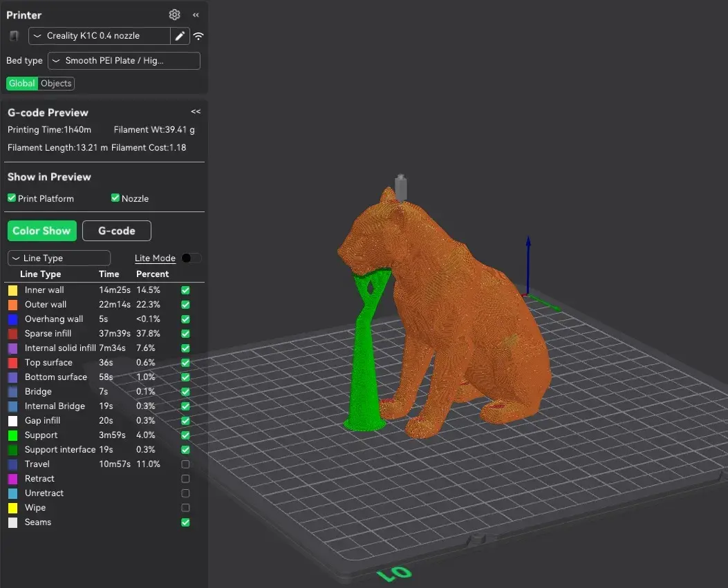The width and height of the screenshot is (728, 588).
Task: Uncheck the Print Platform option
Action: tap(11, 198)
